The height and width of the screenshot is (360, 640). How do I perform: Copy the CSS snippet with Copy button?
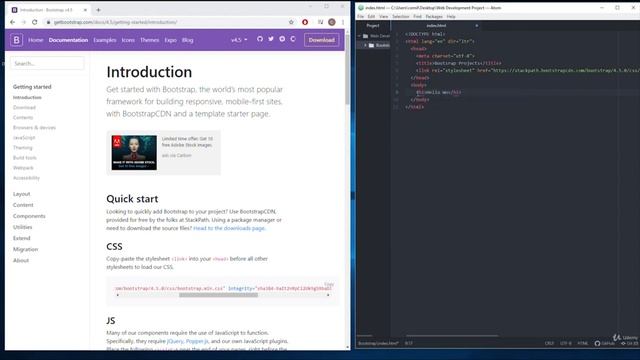click(x=329, y=284)
